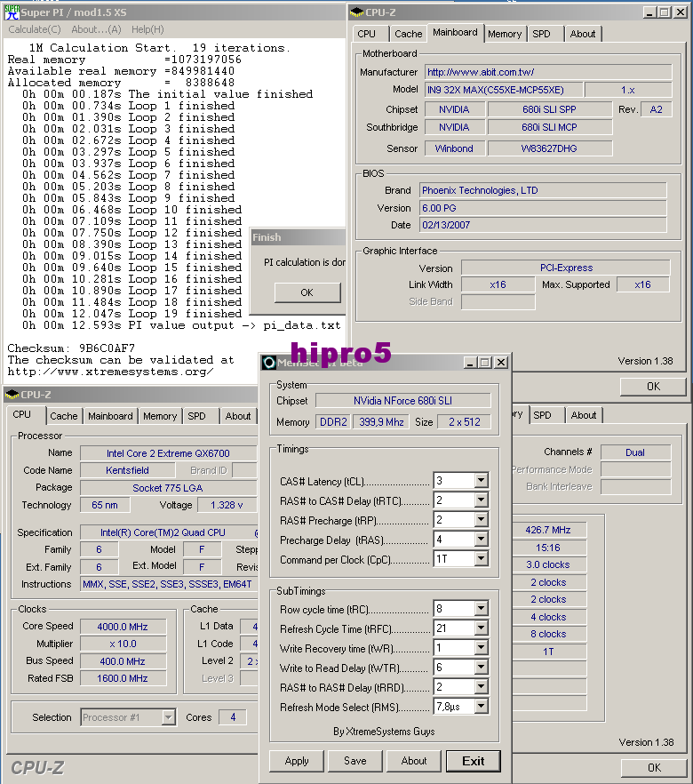Click Apply in MemSet
This screenshot has height=784, width=693.
(297, 761)
